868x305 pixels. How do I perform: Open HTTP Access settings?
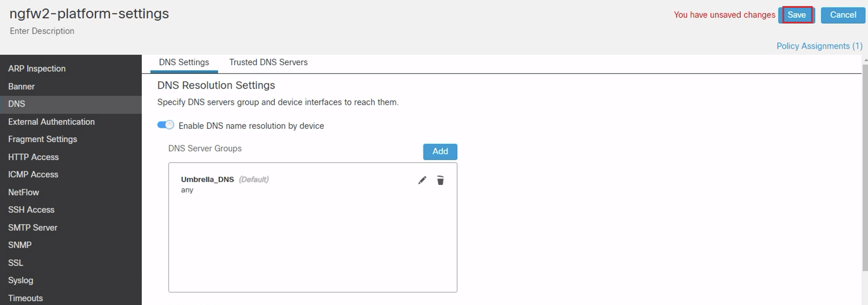tap(71, 157)
